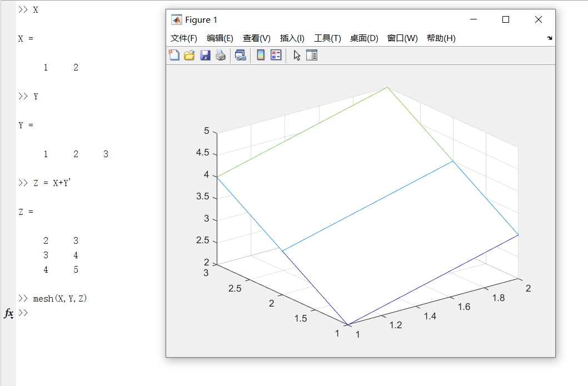The width and height of the screenshot is (588, 386).
Task: Click the green top edge of the mesh
Action: (302, 132)
